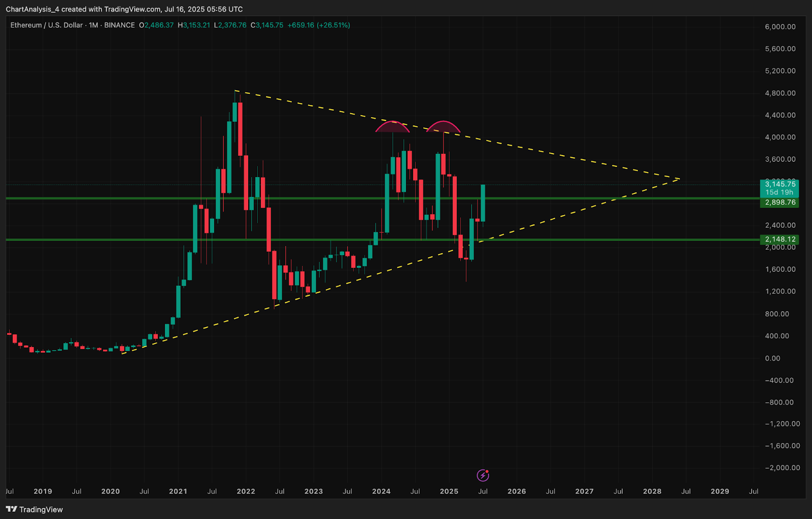Click the 2024 label on time axis
Viewport: 812px width, 519px height.
tap(381, 491)
